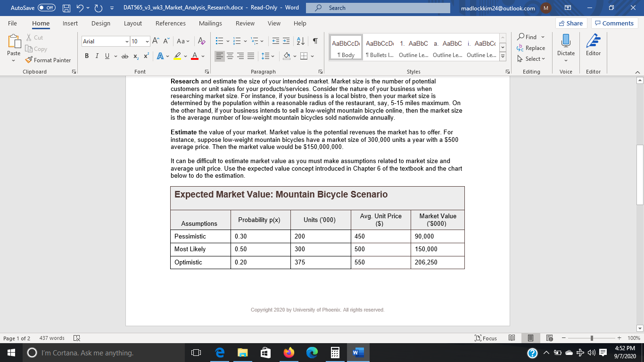This screenshot has height=362, width=644.
Task: Open Replace in the Editing group
Action: (x=531, y=48)
